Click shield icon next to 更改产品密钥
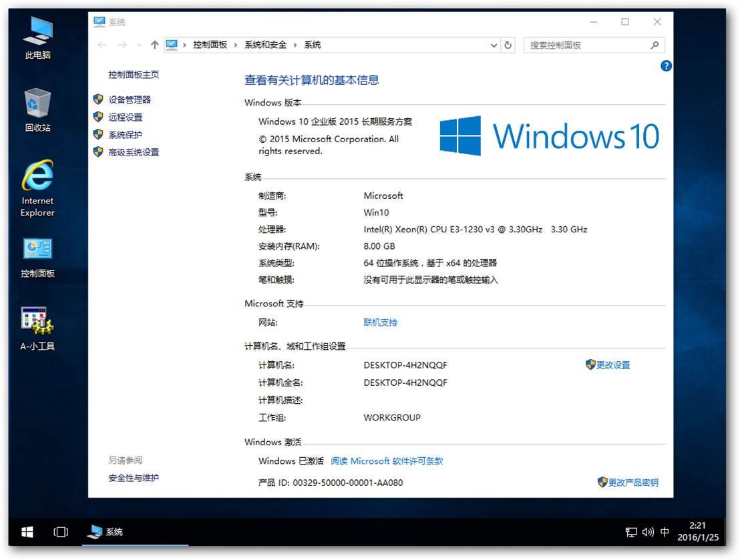This screenshot has width=740, height=560. (x=602, y=482)
